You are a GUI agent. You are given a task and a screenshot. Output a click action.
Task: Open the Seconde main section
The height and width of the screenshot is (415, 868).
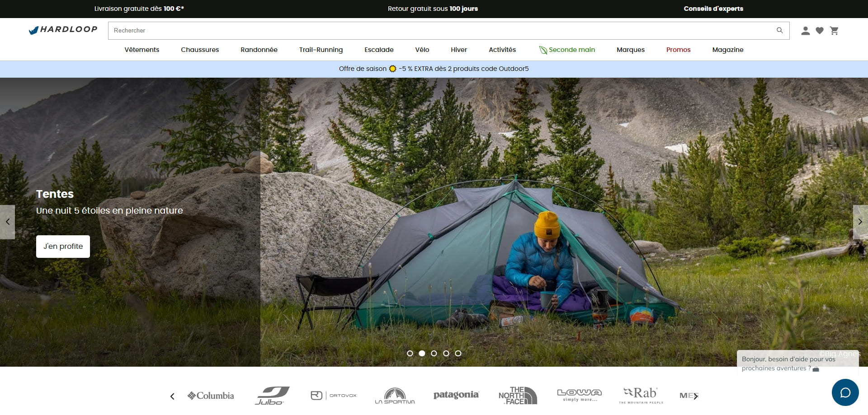(x=567, y=50)
